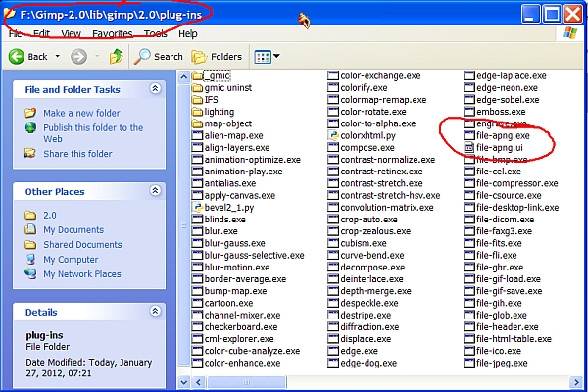Click the My Network Places sidebar icon
This screenshot has width=588, height=392.
click(x=30, y=273)
